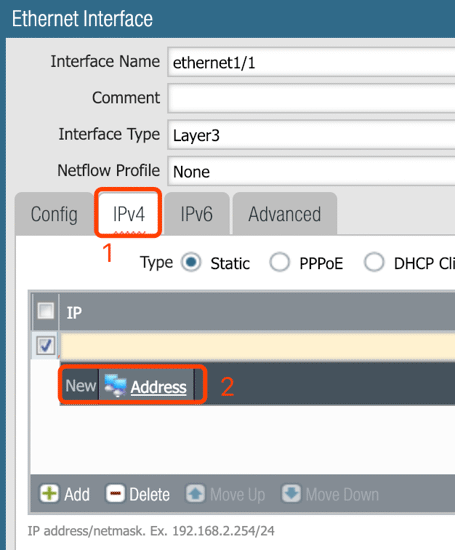Screen dimensions: 455x550
Task: Click the Move Down arrow icon
Action: point(291,494)
